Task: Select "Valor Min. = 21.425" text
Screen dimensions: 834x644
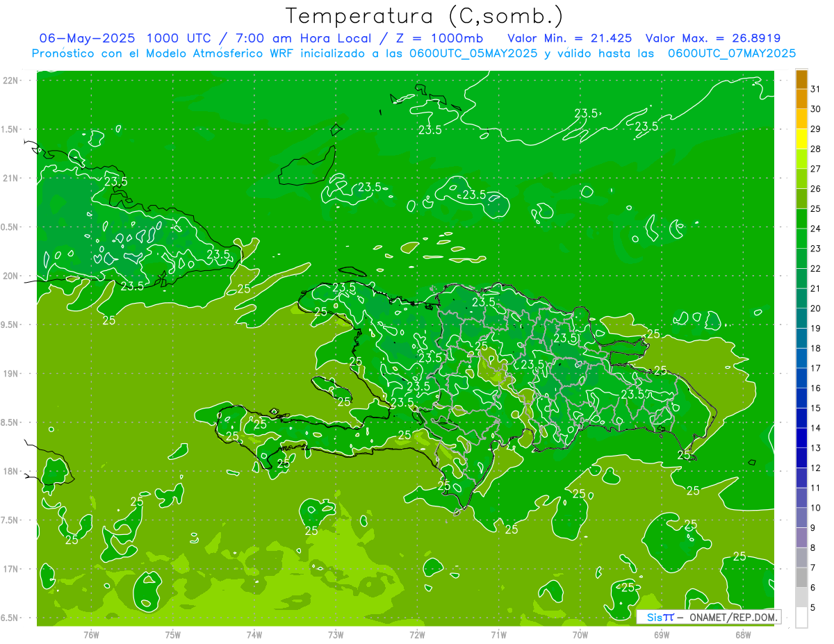Action: [570, 38]
